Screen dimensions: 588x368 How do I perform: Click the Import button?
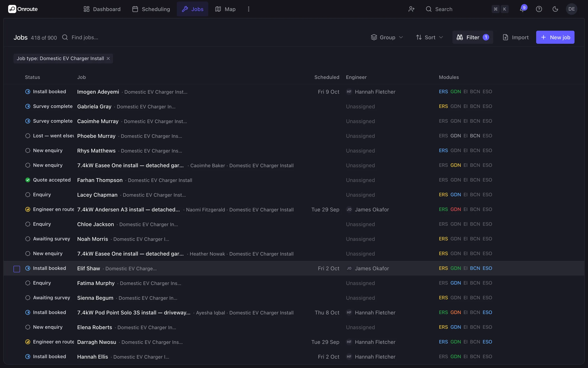(515, 37)
